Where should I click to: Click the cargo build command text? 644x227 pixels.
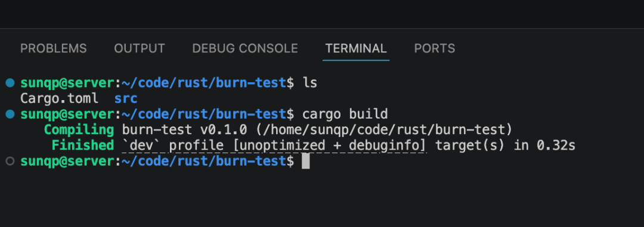pos(345,114)
